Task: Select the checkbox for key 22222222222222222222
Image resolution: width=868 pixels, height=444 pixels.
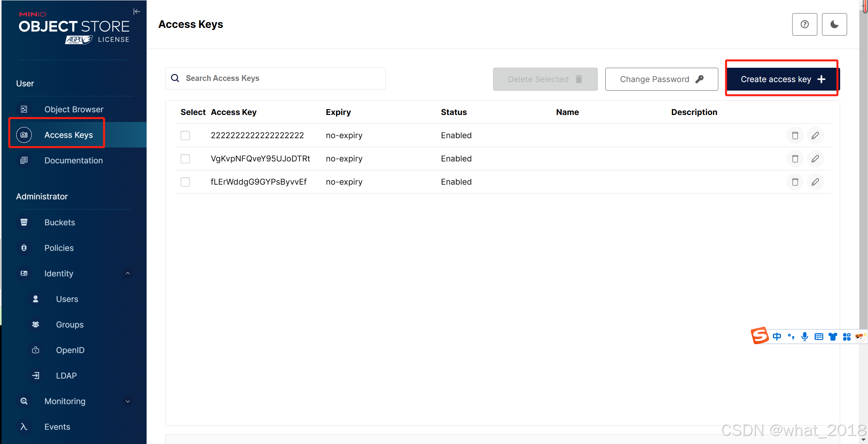Action: click(x=185, y=135)
